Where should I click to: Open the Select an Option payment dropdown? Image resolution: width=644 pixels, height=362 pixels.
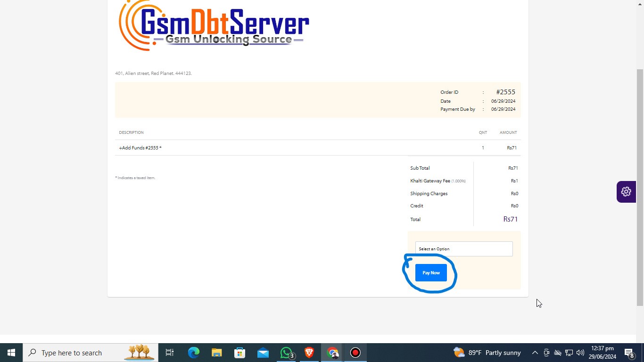click(463, 249)
